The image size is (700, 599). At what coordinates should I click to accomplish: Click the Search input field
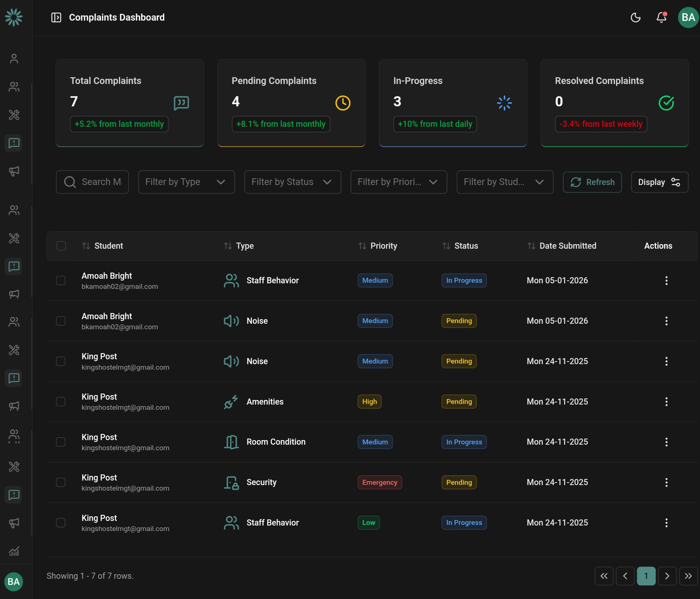[101, 182]
